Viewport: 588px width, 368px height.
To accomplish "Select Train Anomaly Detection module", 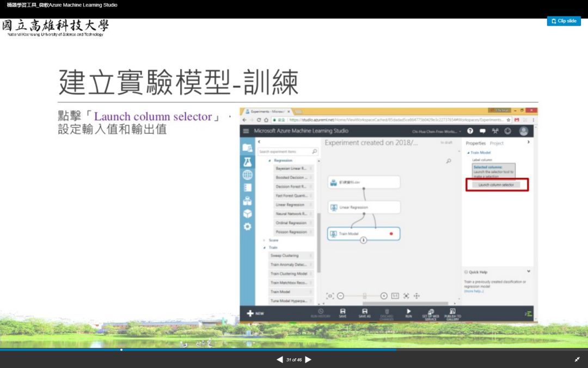I will [x=291, y=264].
